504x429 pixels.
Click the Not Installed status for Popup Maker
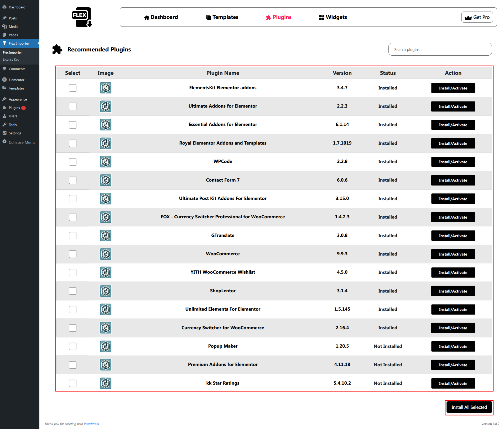coord(388,346)
